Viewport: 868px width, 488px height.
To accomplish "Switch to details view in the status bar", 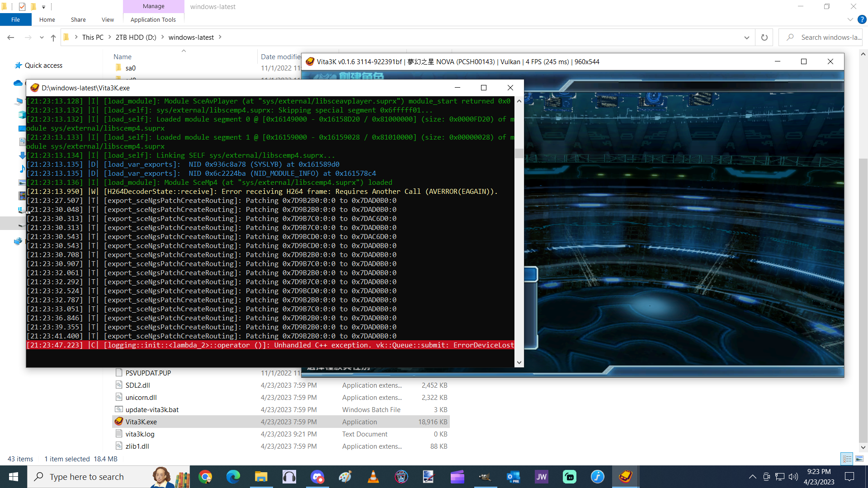I will pos(846,459).
